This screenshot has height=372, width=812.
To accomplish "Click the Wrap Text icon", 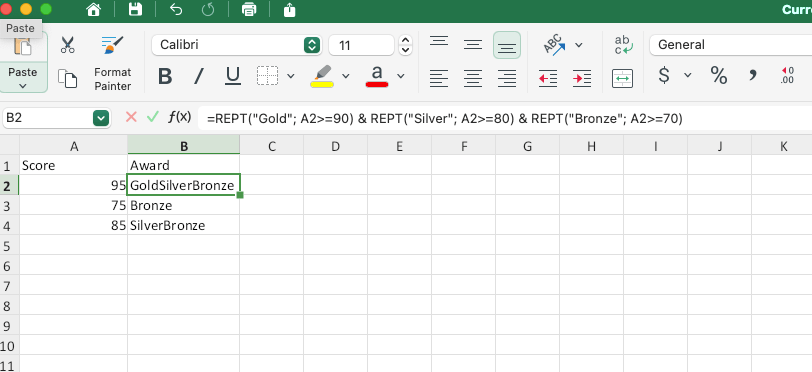I will click(624, 45).
